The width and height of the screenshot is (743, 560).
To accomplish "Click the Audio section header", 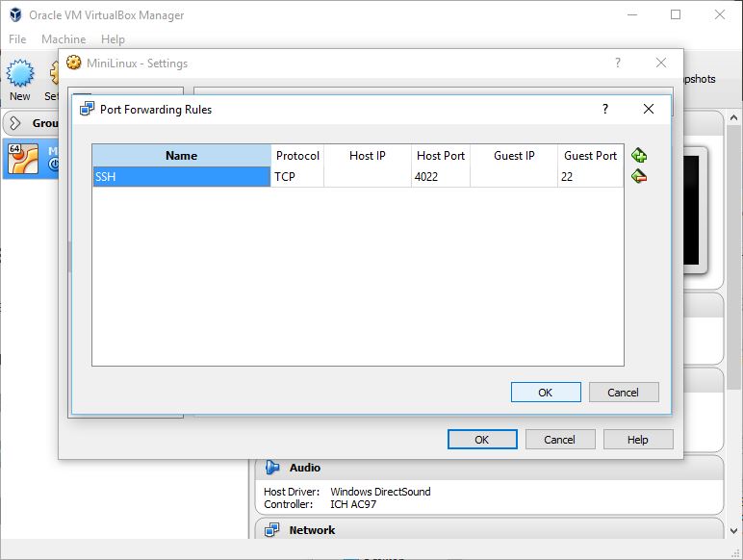I will [x=489, y=468].
